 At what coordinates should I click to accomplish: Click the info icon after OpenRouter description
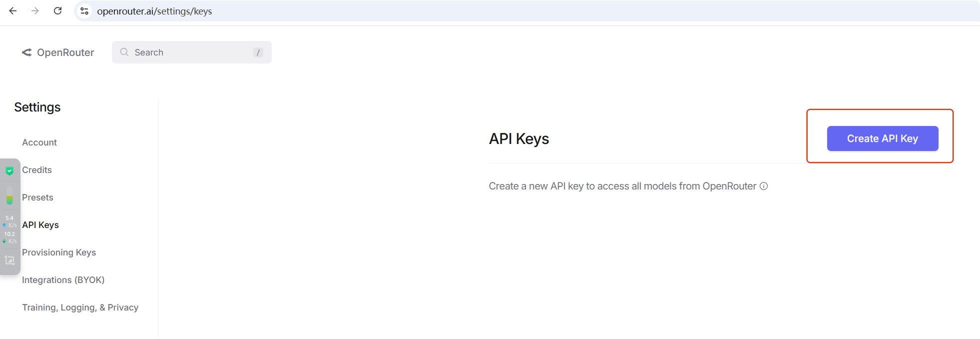[x=764, y=186]
